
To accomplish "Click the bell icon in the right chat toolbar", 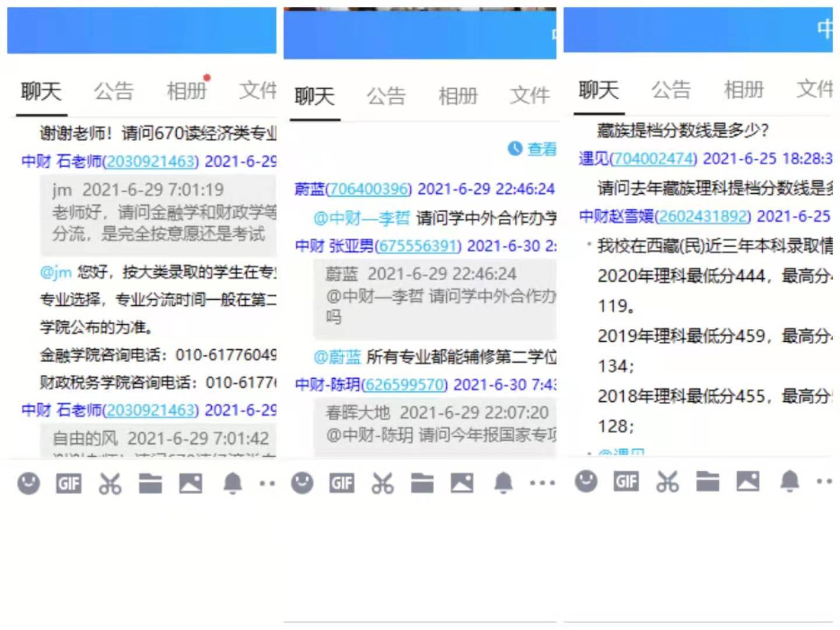I will tap(790, 482).
